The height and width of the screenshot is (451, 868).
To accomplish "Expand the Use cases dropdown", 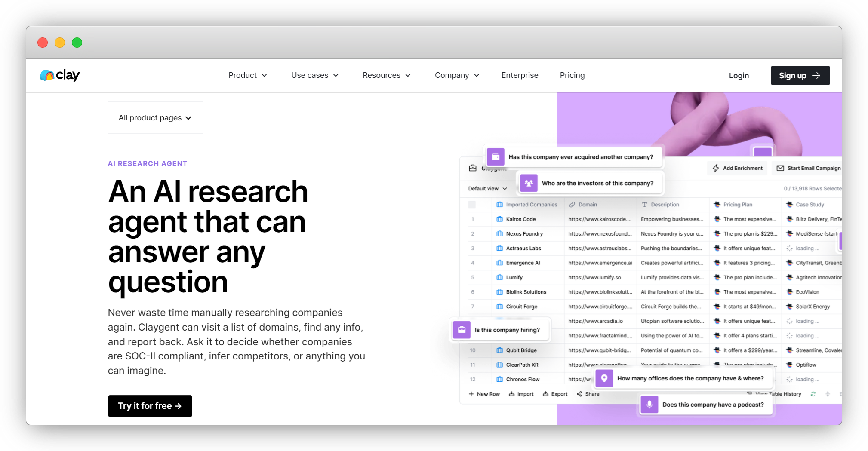I will (315, 75).
